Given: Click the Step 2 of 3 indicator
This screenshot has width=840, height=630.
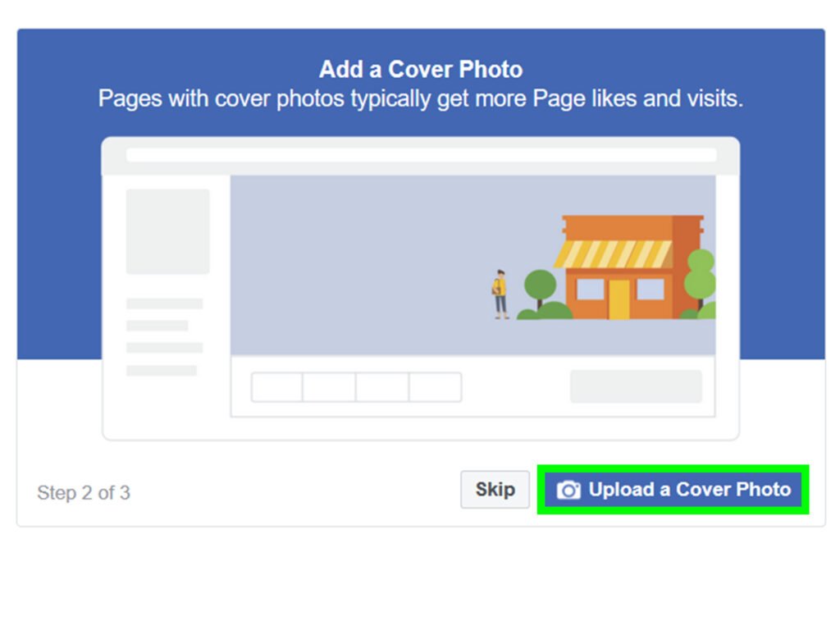Looking at the screenshot, I should [84, 493].
